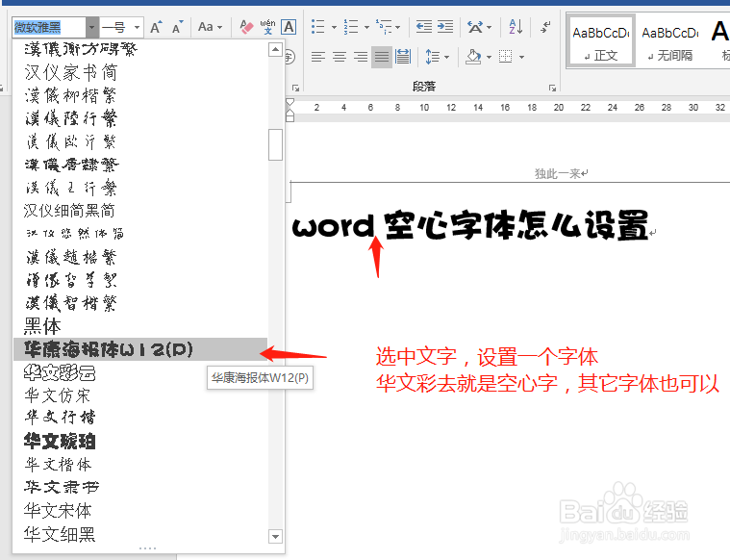The height and width of the screenshot is (560, 730).
Task: Open the Shading color dropdown arrow
Action: point(489,57)
